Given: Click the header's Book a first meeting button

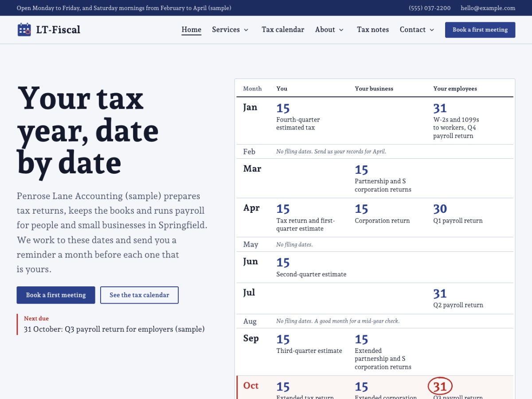Looking at the screenshot, I should click(480, 30).
